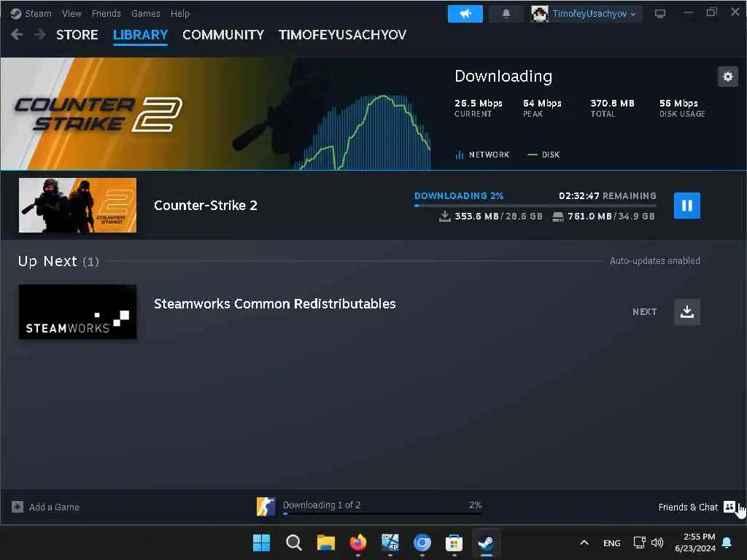Open the TIMOFEYUSACHYOV profile tab

click(342, 35)
